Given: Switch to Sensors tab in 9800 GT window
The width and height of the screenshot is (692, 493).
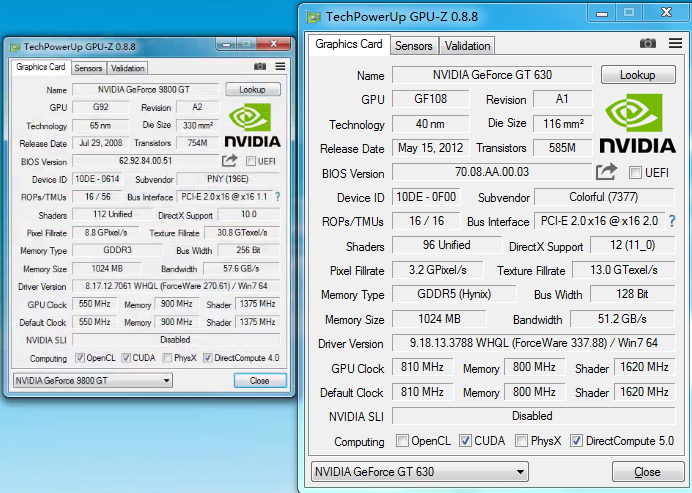Looking at the screenshot, I should [88, 68].
